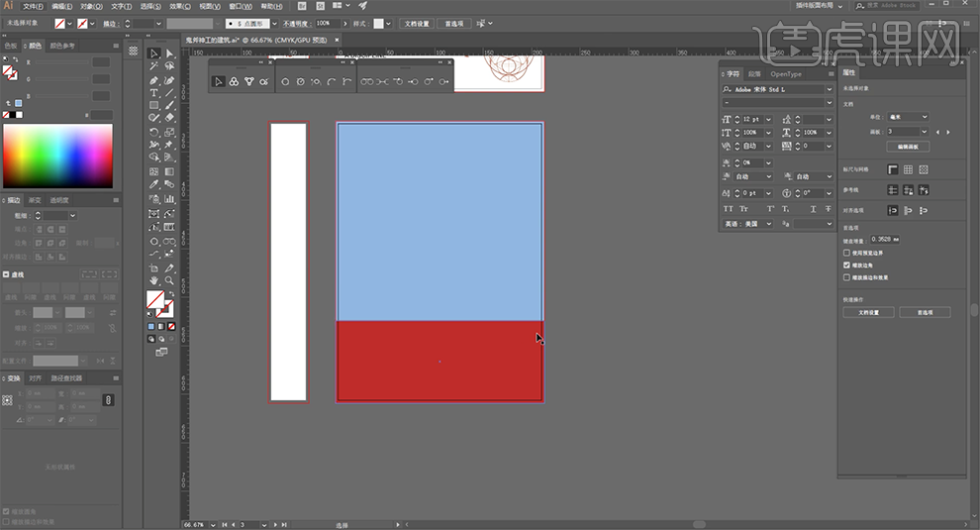Open the Adobe 宋体 Std L font dropdown
Image resolution: width=980 pixels, height=530 pixels.
pyautogui.click(x=829, y=89)
